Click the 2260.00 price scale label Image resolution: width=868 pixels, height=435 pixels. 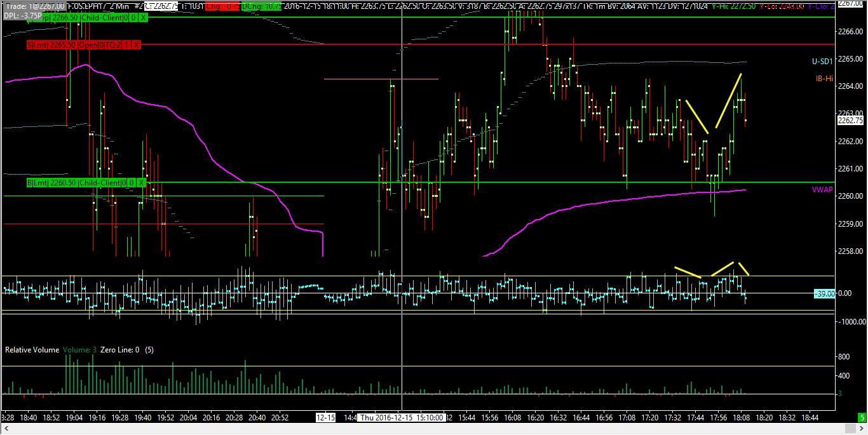850,196
